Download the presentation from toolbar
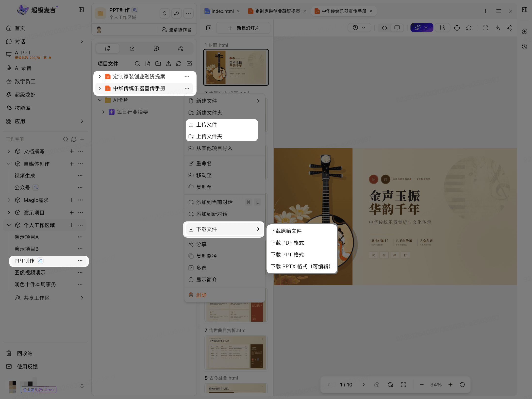Viewport: 532px width, 399px height. (x=497, y=28)
